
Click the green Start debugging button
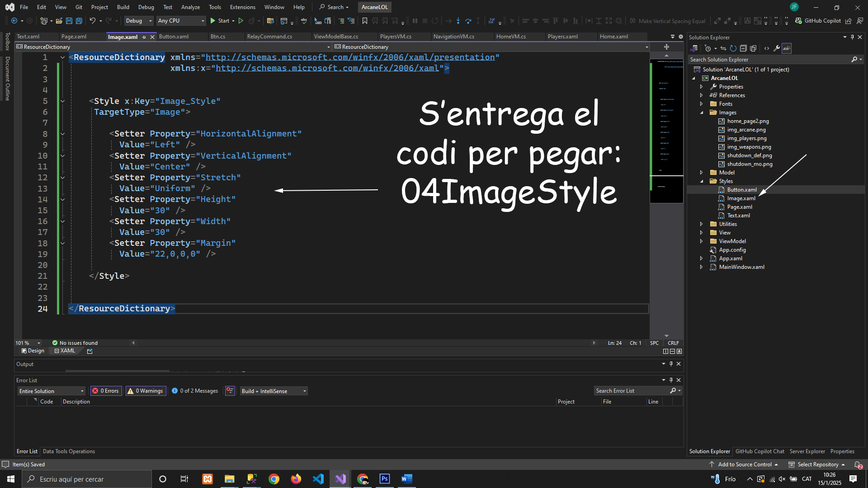pos(213,21)
